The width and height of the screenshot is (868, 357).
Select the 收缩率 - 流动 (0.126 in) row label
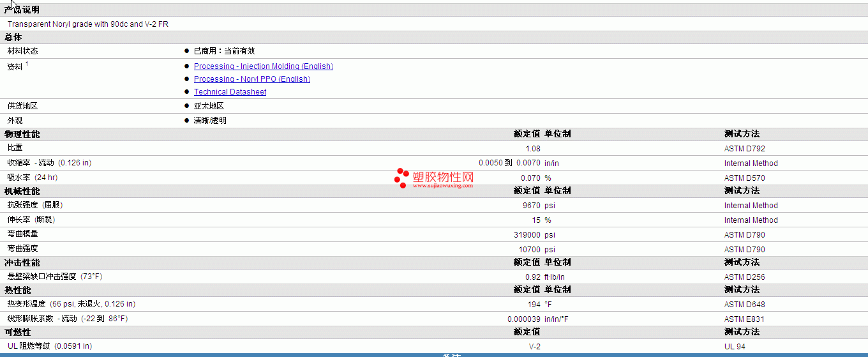[x=49, y=163]
